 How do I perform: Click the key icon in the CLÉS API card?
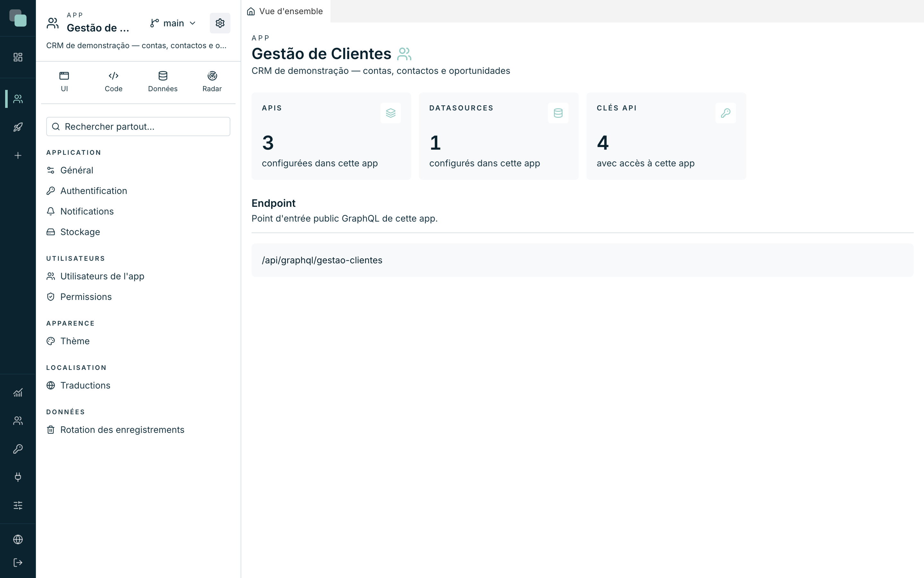pos(725,113)
